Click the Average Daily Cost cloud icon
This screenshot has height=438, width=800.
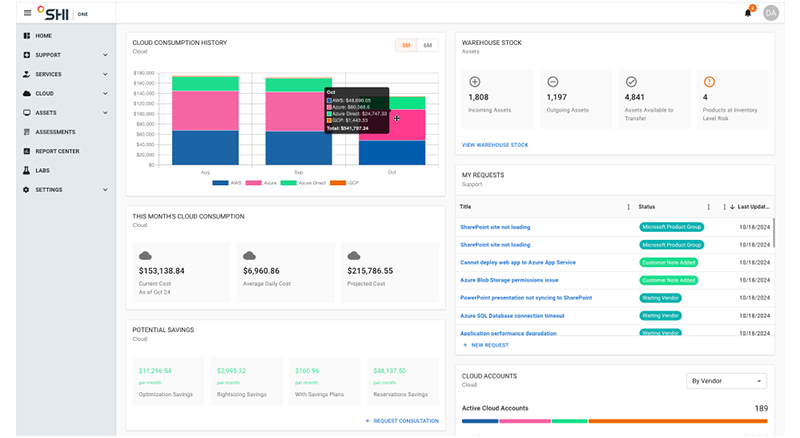pyautogui.click(x=249, y=255)
